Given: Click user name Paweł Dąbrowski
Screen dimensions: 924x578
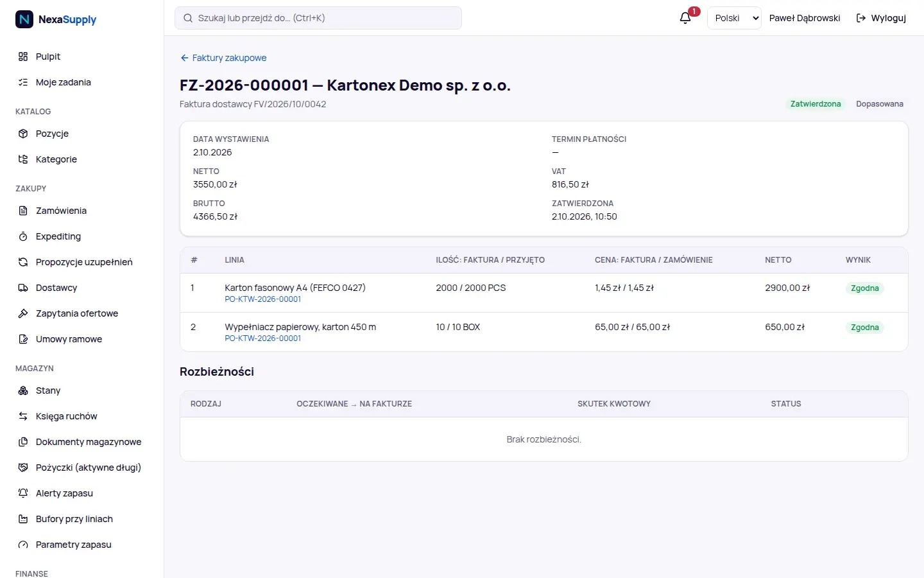Looking at the screenshot, I should 805,18.
